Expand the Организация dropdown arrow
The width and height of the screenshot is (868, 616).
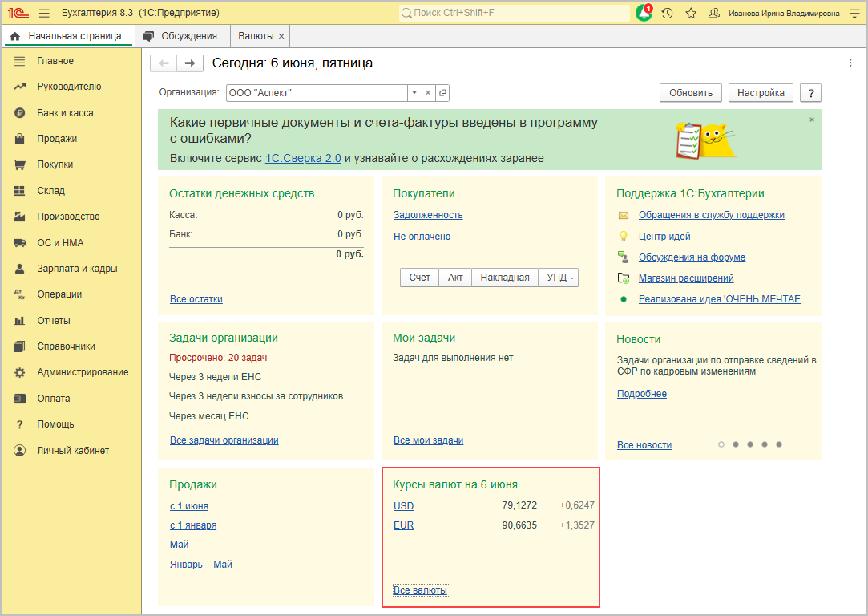point(414,93)
